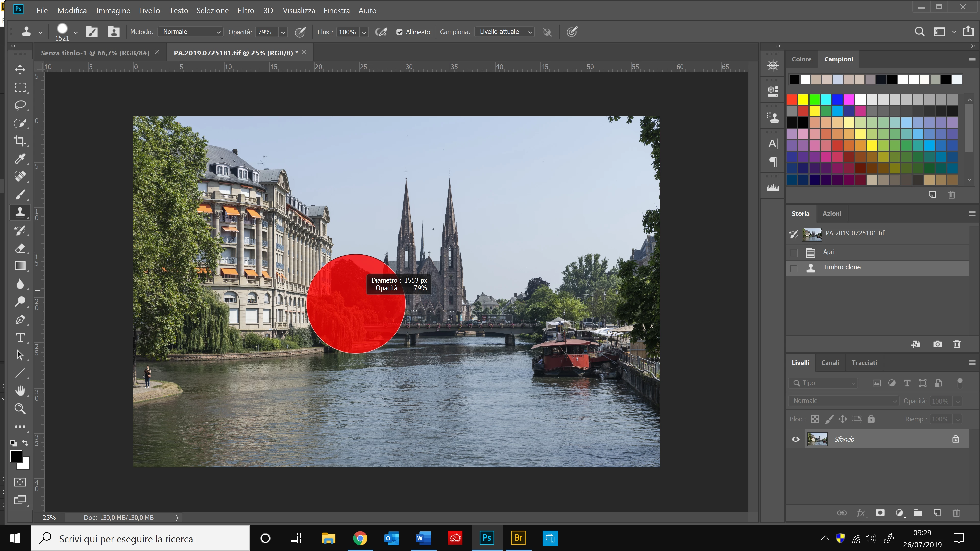Uncheck the Allineato checkbox
980x551 pixels.
399,32
